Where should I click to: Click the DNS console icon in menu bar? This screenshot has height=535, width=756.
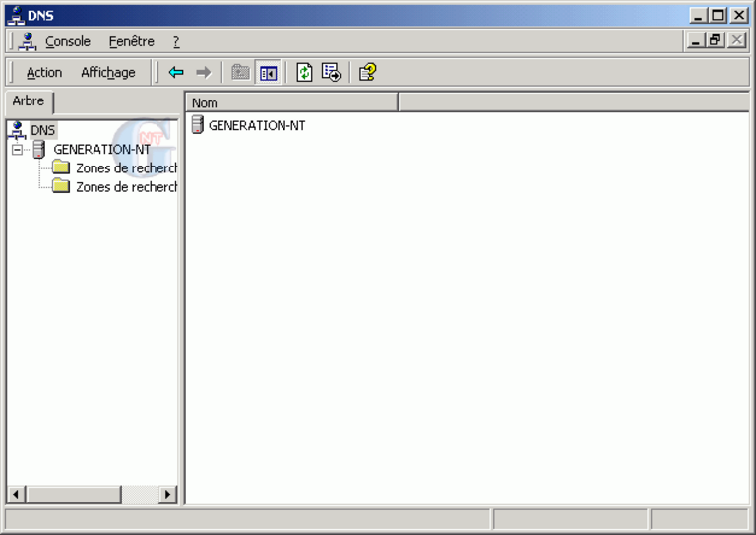28,41
